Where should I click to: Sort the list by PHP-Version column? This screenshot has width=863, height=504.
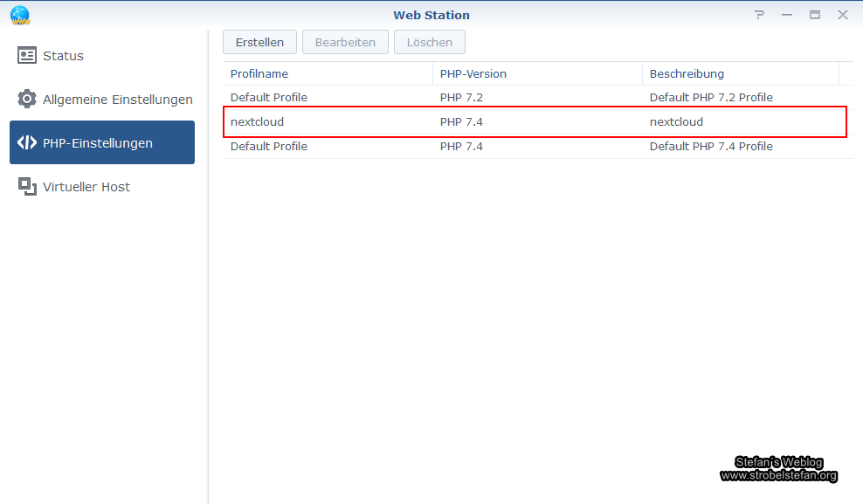(x=473, y=73)
